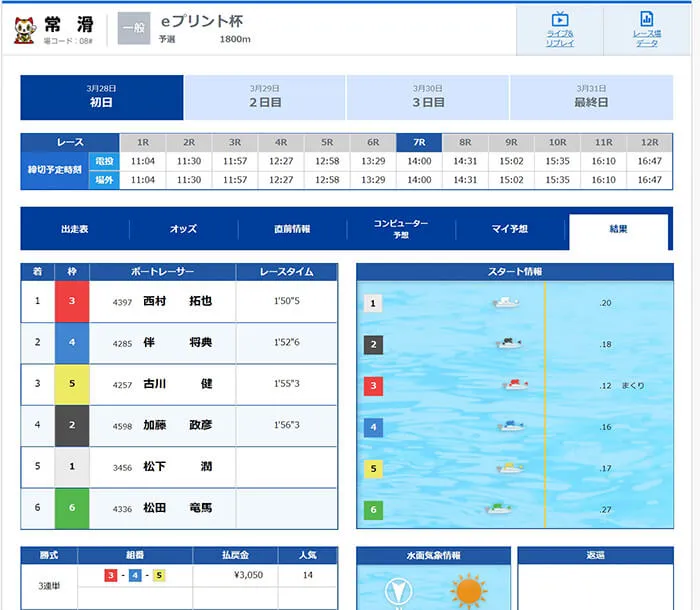
Task: Click racer name 松田 竜馬
Action: tap(176, 508)
